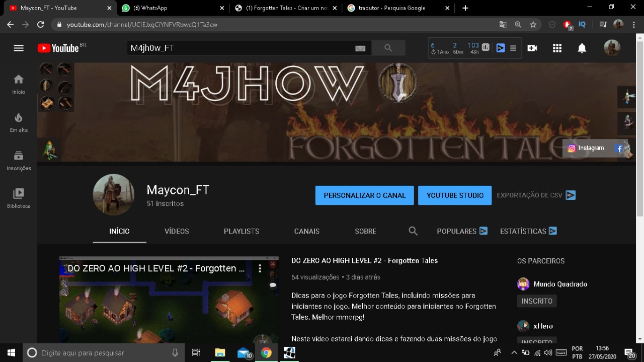Click EXPORTAÇÃO DE CSV
This screenshot has width=644, height=362.
pyautogui.click(x=536, y=195)
